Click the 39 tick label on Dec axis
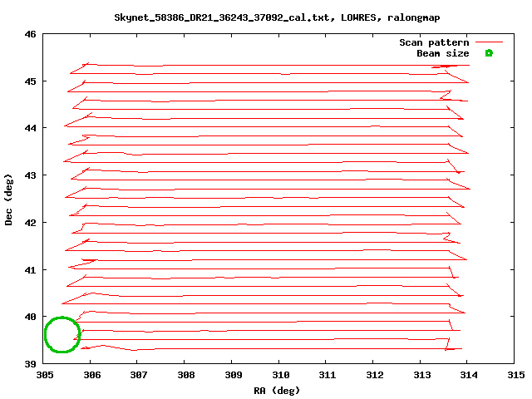The image size is (532, 399). click(x=30, y=364)
